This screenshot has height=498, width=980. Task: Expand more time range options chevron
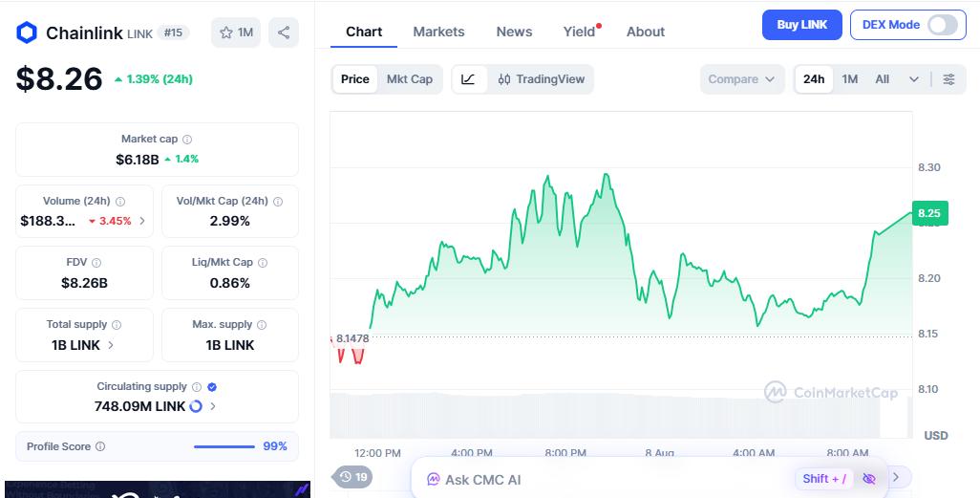pyautogui.click(x=914, y=79)
